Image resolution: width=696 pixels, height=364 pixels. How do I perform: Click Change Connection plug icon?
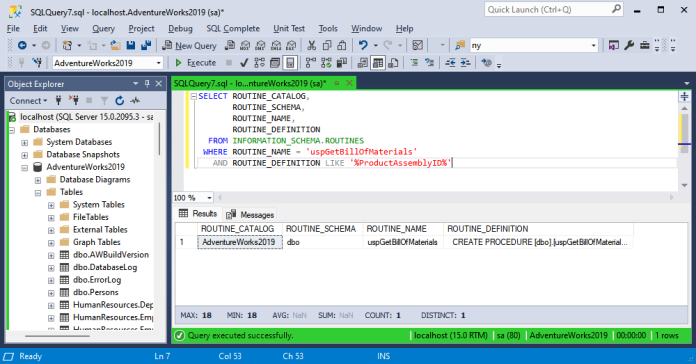(37, 63)
